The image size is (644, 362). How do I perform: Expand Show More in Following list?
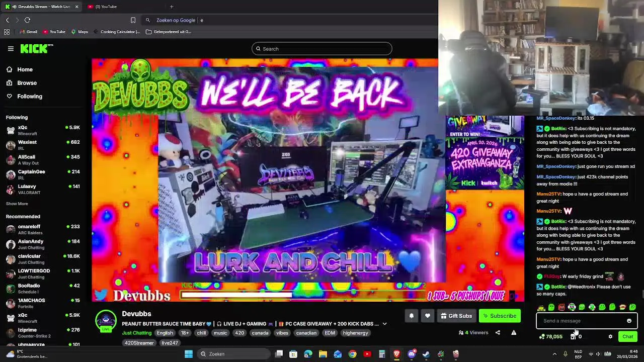coord(17,204)
